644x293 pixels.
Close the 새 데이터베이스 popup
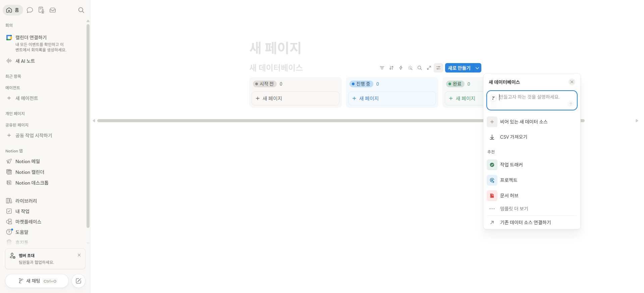(572, 82)
